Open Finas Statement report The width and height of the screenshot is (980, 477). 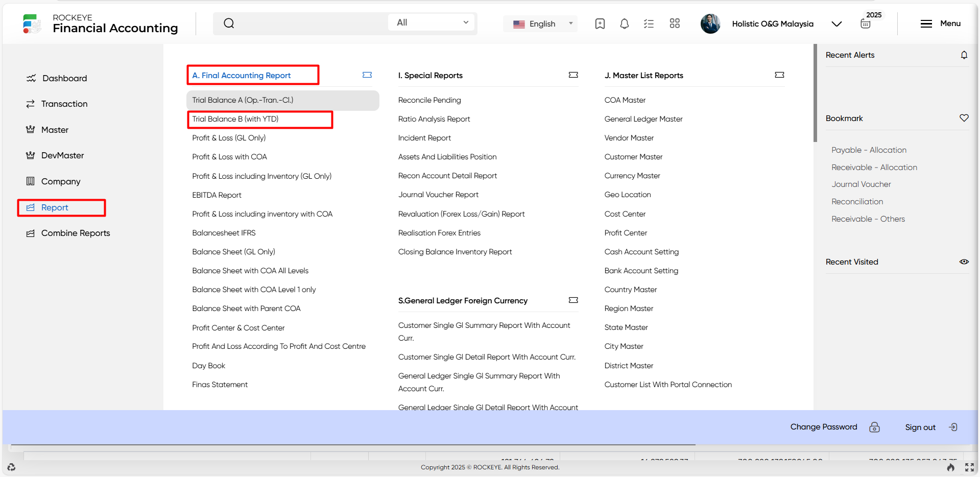coord(220,385)
